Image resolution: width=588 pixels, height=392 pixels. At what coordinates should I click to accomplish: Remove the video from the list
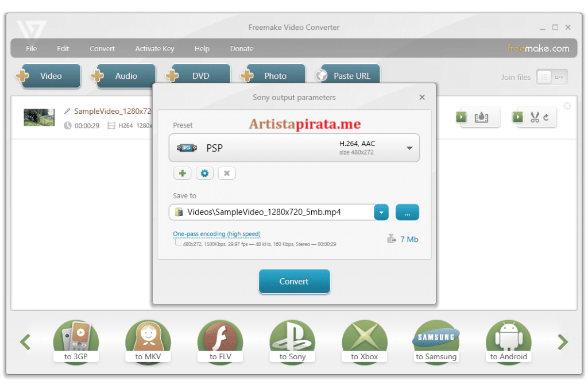(x=567, y=106)
